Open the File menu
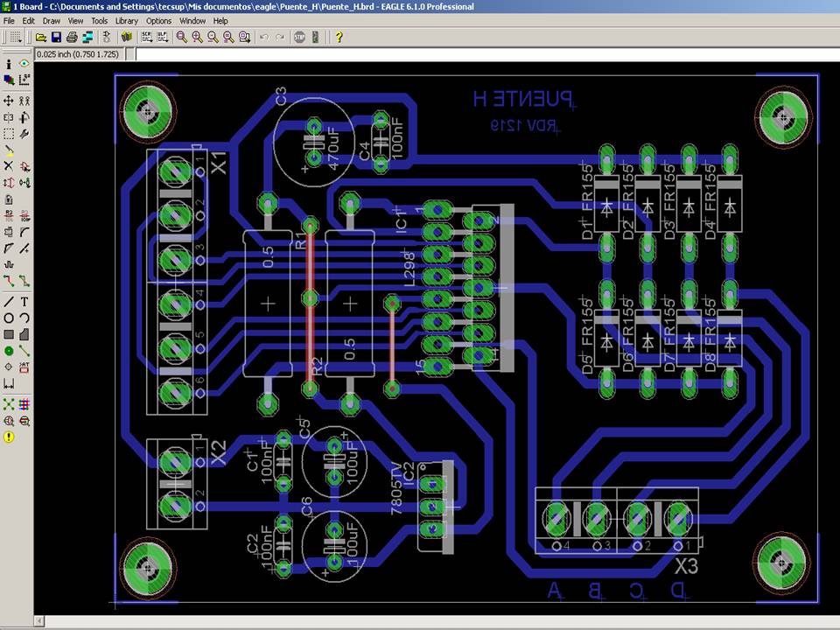 pyautogui.click(x=9, y=21)
